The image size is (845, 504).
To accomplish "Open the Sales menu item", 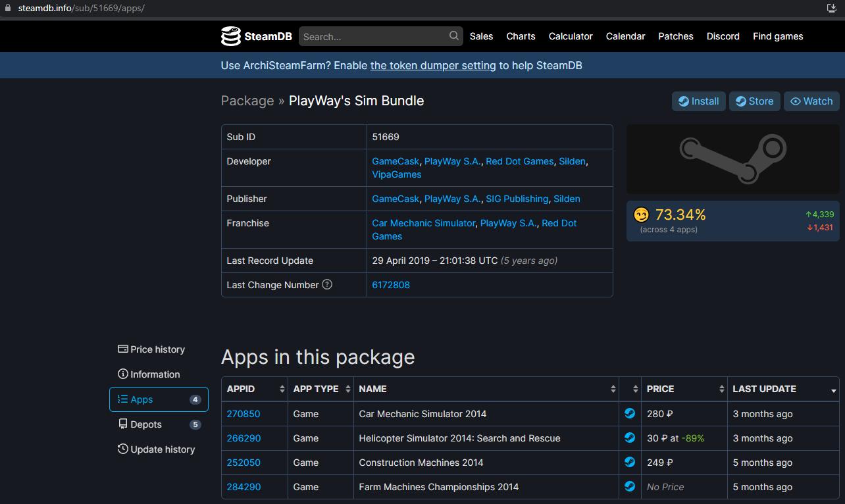I will click(481, 36).
